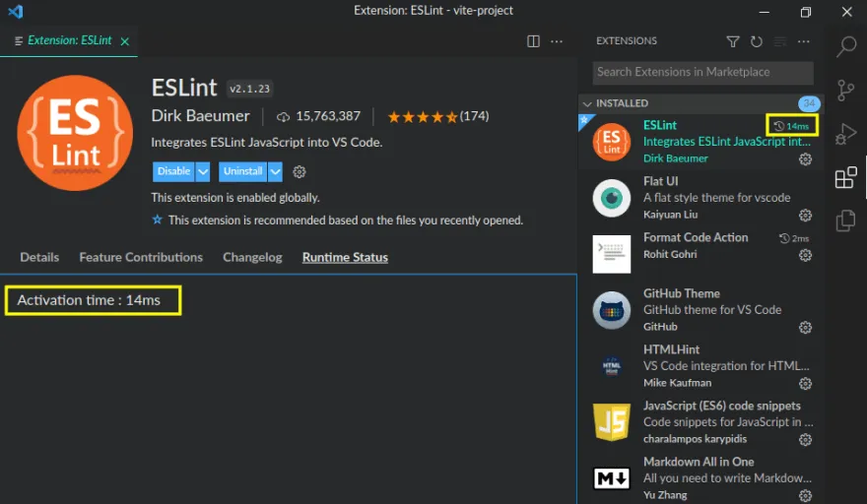The width and height of the screenshot is (867, 504).
Task: Open the Run and Debug view
Action: click(x=846, y=134)
